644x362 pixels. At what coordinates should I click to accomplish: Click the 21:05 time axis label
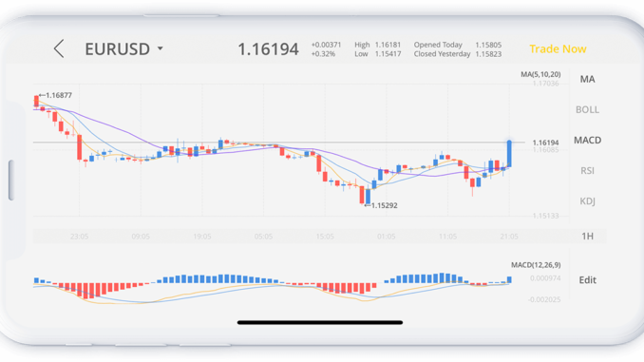(509, 237)
